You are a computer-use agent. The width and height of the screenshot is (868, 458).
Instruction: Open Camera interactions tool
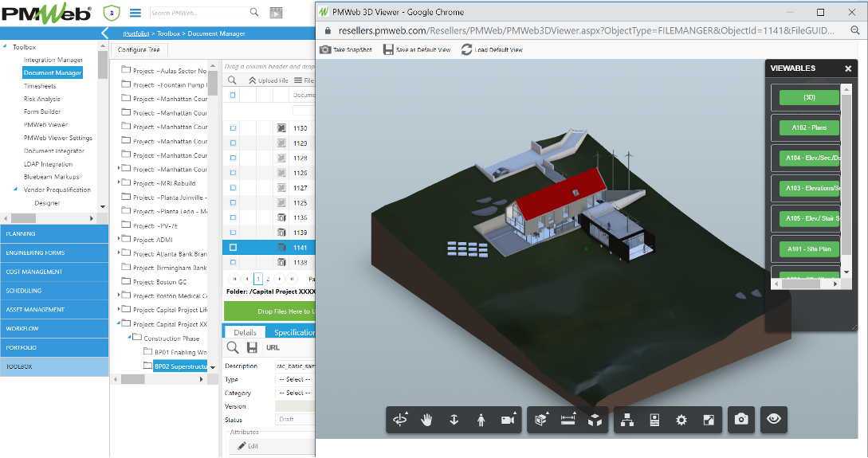tap(508, 420)
